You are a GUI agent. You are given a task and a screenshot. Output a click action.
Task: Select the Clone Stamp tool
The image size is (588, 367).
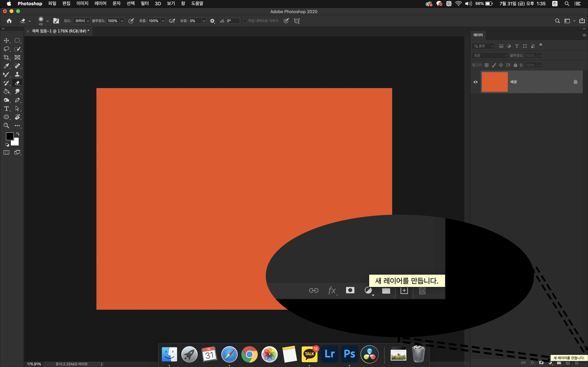tap(17, 75)
